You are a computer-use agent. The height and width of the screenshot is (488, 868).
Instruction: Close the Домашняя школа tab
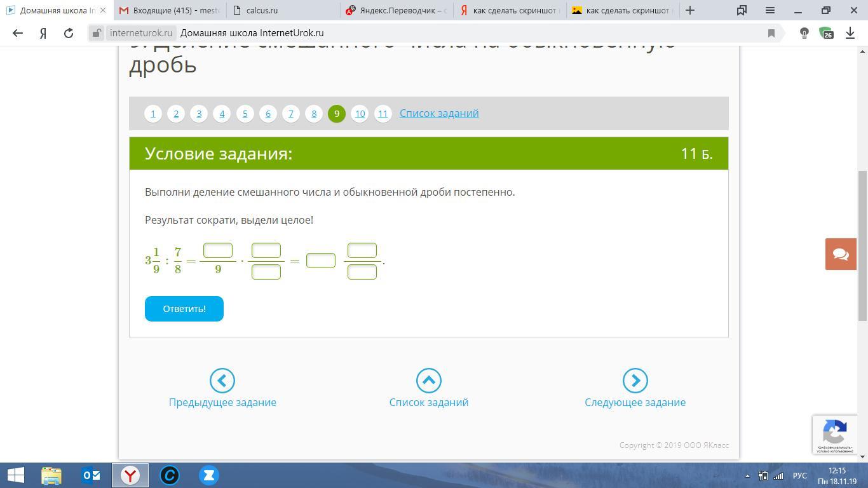103,10
